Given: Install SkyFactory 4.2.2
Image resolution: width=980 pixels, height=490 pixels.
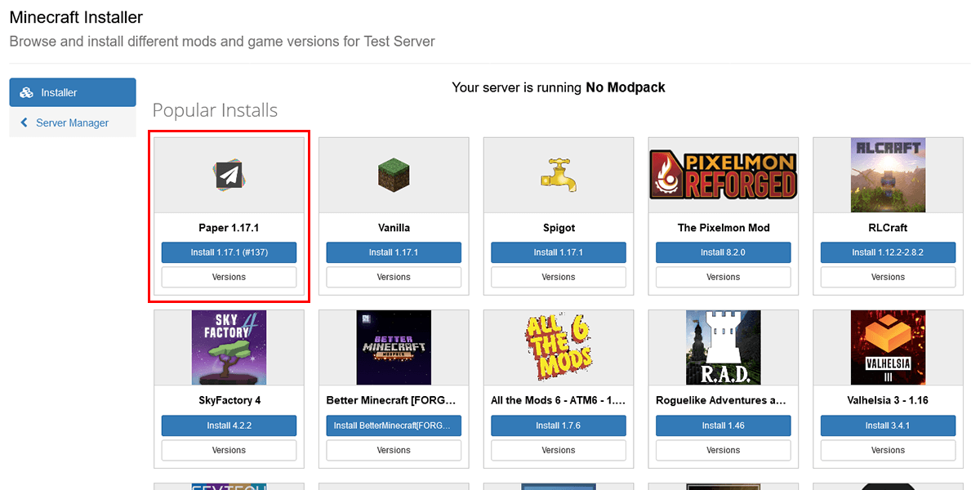Looking at the screenshot, I should 229,425.
